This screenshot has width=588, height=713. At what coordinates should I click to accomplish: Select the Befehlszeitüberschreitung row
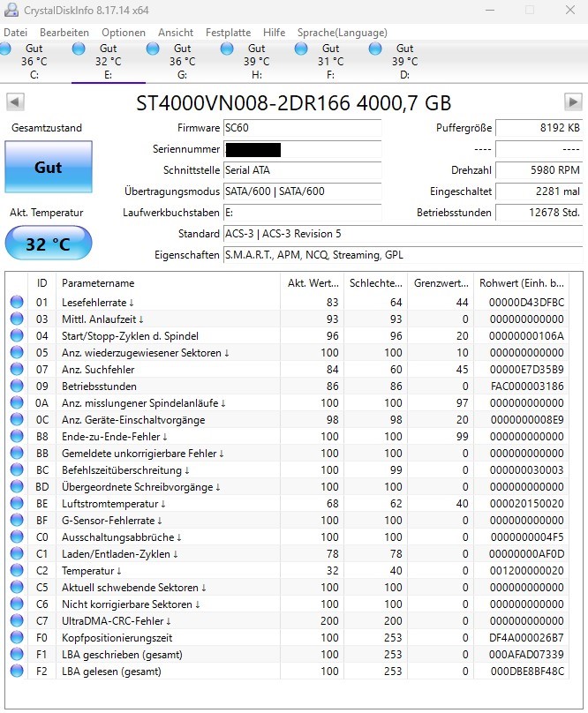coord(289,469)
